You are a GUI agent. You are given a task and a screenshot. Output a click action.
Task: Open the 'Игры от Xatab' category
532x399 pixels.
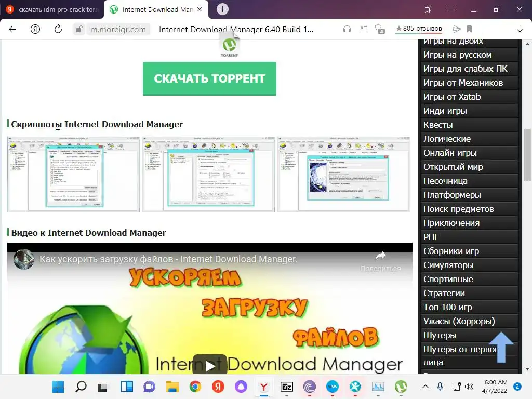[469, 97]
